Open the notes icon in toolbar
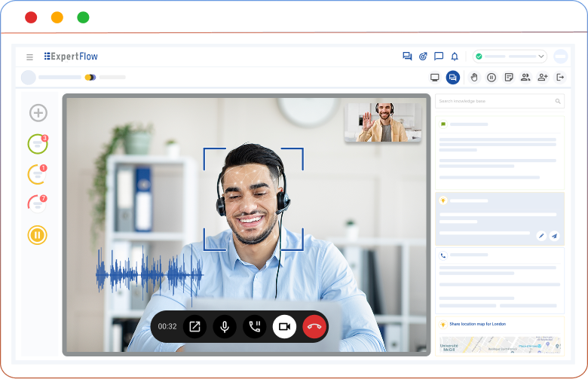 tap(509, 77)
